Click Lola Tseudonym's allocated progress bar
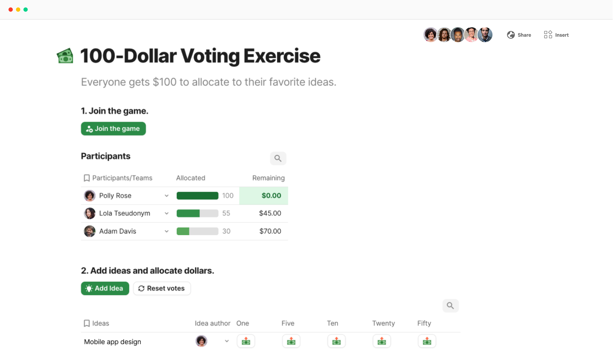 197,213
